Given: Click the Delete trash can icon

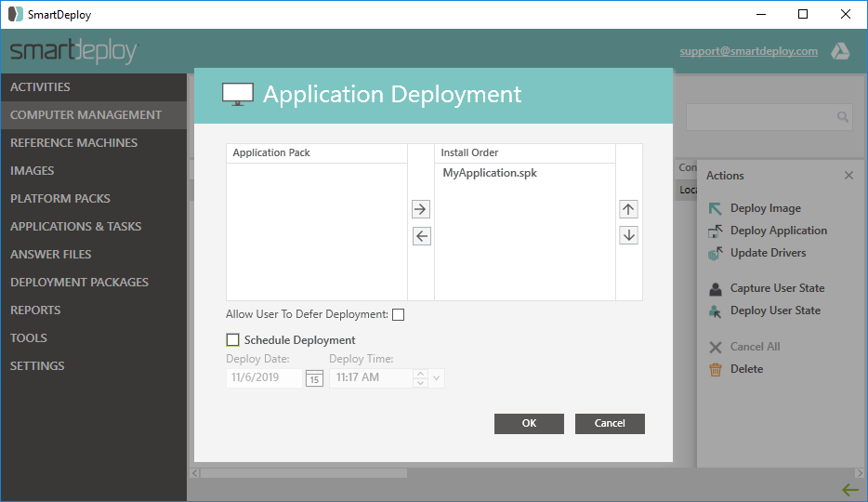Looking at the screenshot, I should [x=716, y=369].
